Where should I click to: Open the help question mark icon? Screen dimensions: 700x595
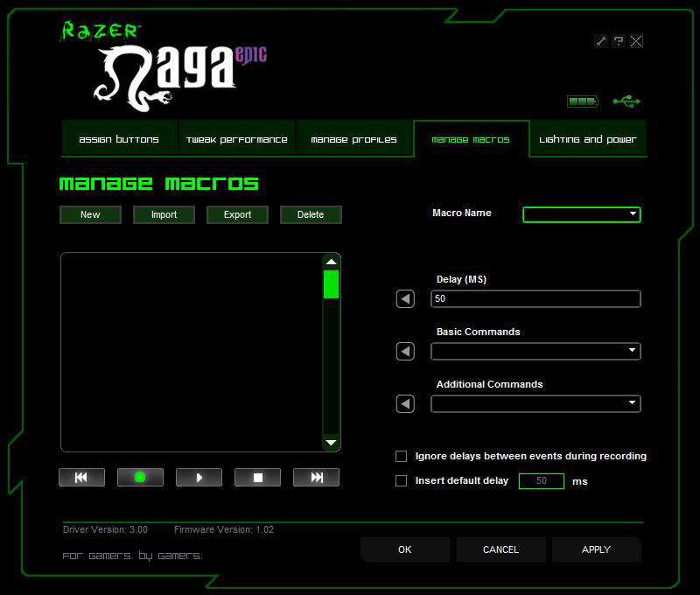click(x=619, y=41)
